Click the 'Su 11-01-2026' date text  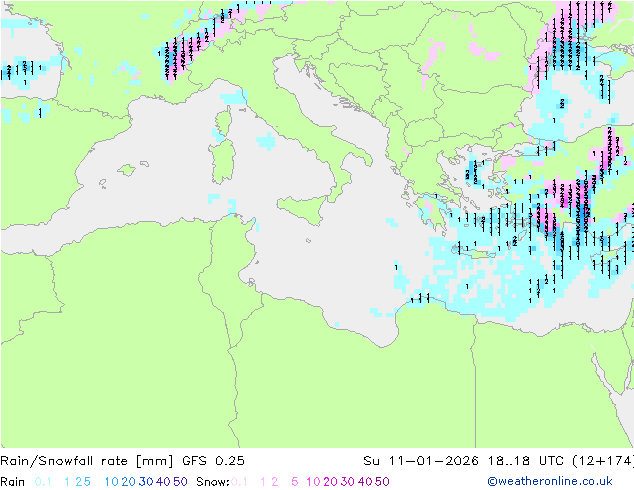[421, 461]
